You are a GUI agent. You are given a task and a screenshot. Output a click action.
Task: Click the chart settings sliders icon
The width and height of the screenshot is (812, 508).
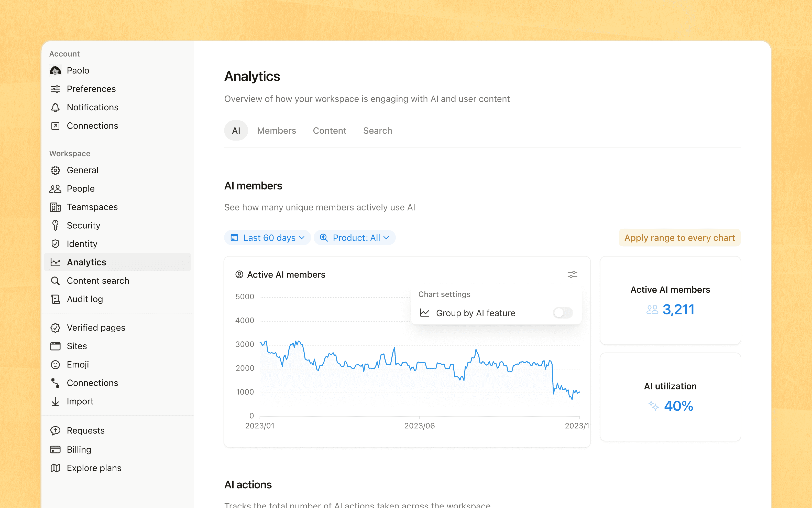[x=572, y=274]
